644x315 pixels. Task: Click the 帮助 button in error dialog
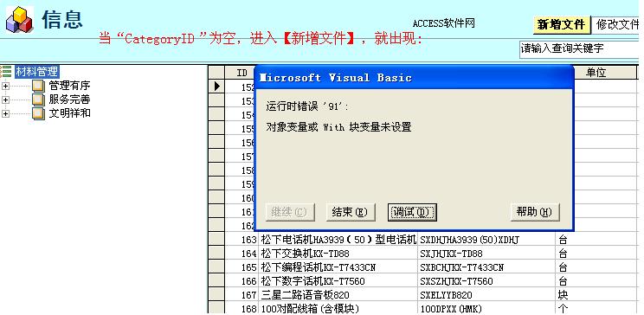coord(535,212)
